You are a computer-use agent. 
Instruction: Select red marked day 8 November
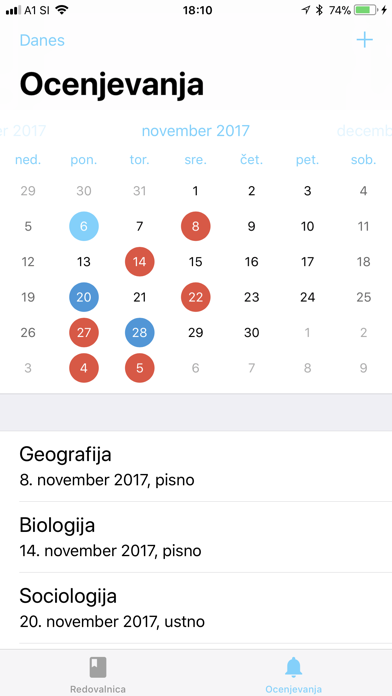point(196,226)
